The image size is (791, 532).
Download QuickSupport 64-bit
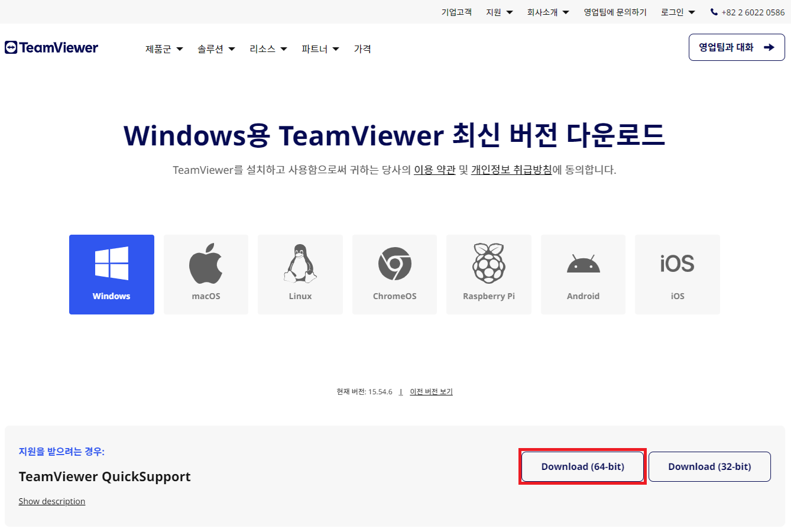point(583,466)
